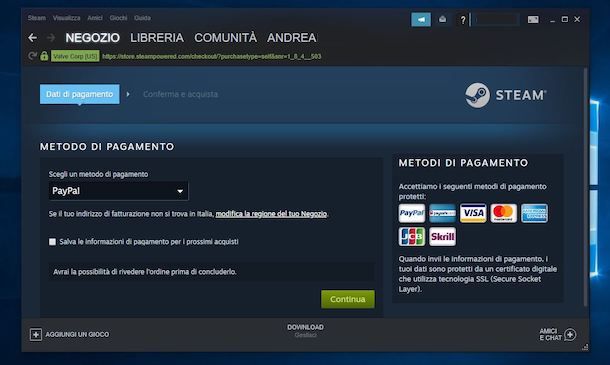Click AGGIUNGI UN GIOCO label
Viewport: 610px width, 365px height.
pos(77,334)
